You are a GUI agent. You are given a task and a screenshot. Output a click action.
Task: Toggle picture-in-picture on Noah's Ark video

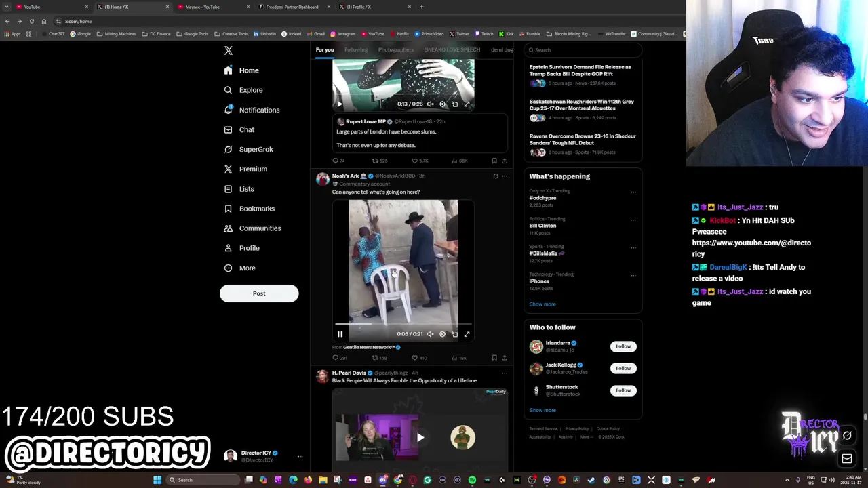coord(454,334)
